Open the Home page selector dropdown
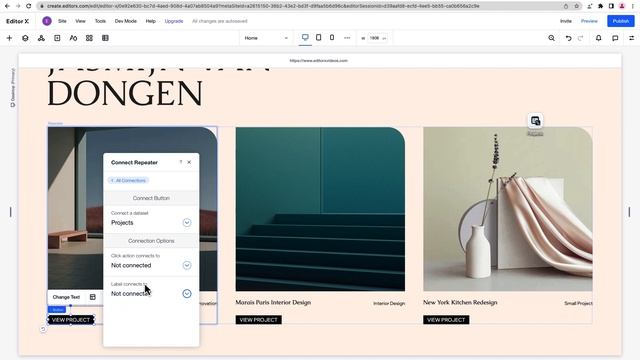 (x=266, y=38)
